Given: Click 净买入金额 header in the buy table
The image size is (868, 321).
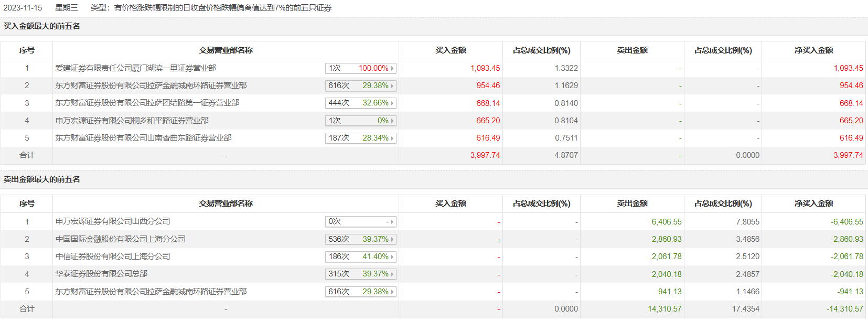Looking at the screenshot, I should click(813, 50).
